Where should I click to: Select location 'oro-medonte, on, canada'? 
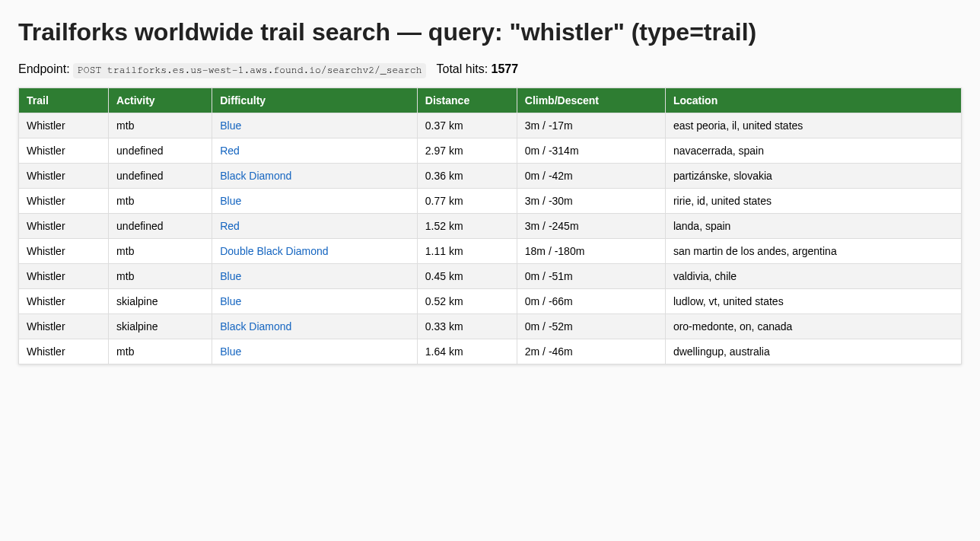pos(733,326)
